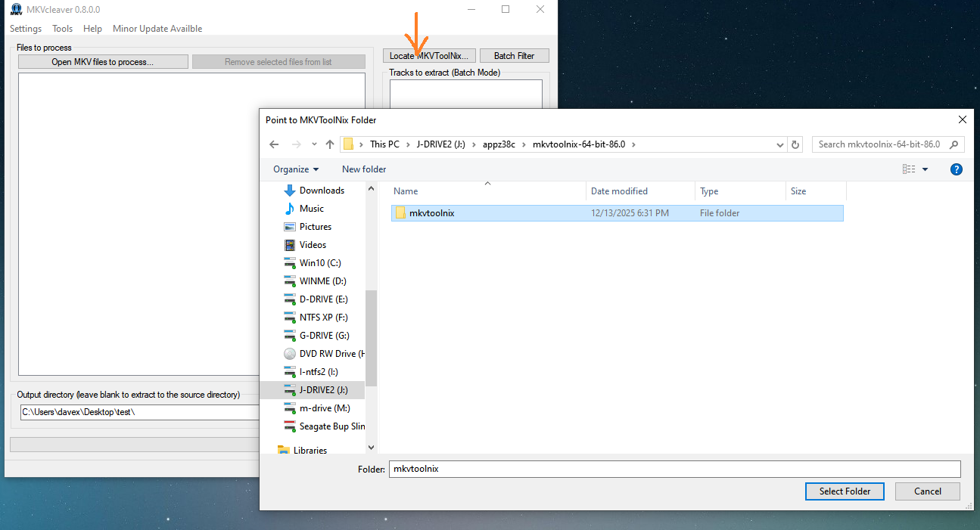This screenshot has height=530, width=980.
Task: Cancel the folder selection dialog
Action: tap(928, 491)
